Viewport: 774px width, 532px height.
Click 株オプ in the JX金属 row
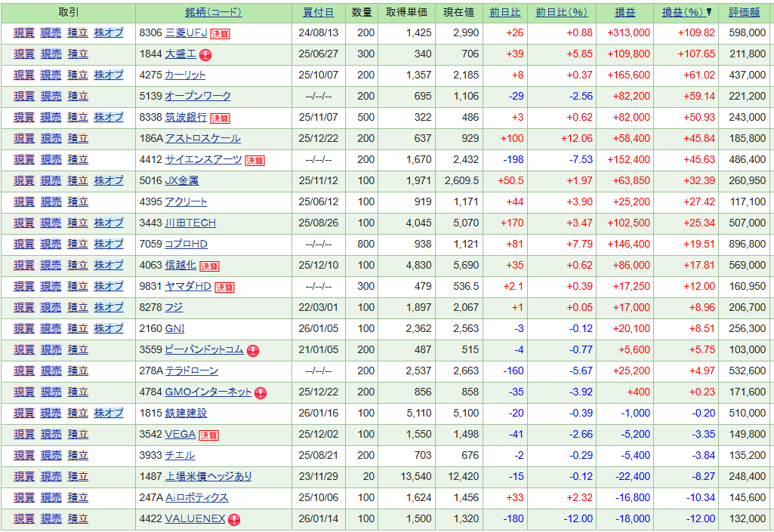(108, 181)
